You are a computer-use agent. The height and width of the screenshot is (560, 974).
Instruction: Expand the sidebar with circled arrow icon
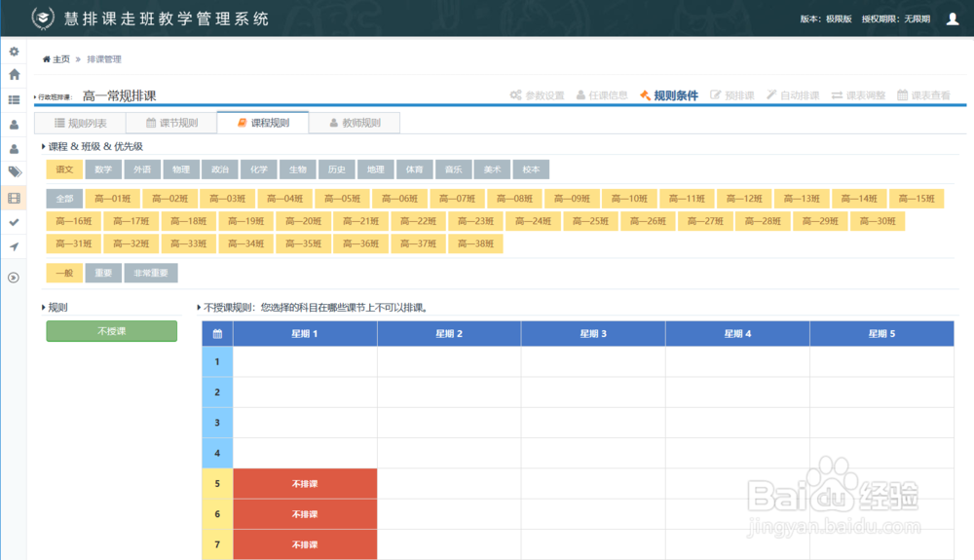click(13, 278)
